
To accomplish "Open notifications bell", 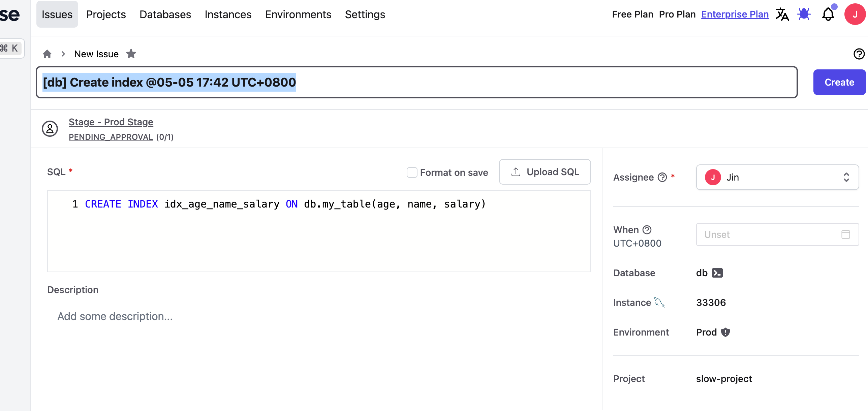I will (x=828, y=14).
